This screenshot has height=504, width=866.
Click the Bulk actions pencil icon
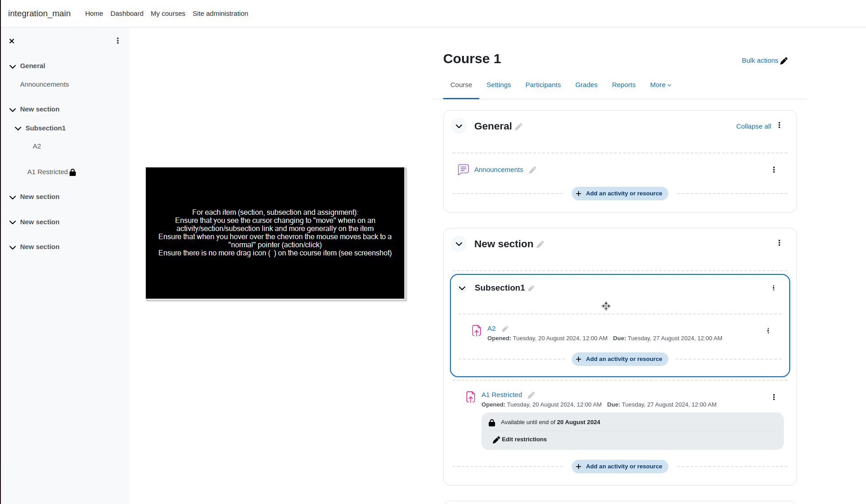pyautogui.click(x=784, y=61)
